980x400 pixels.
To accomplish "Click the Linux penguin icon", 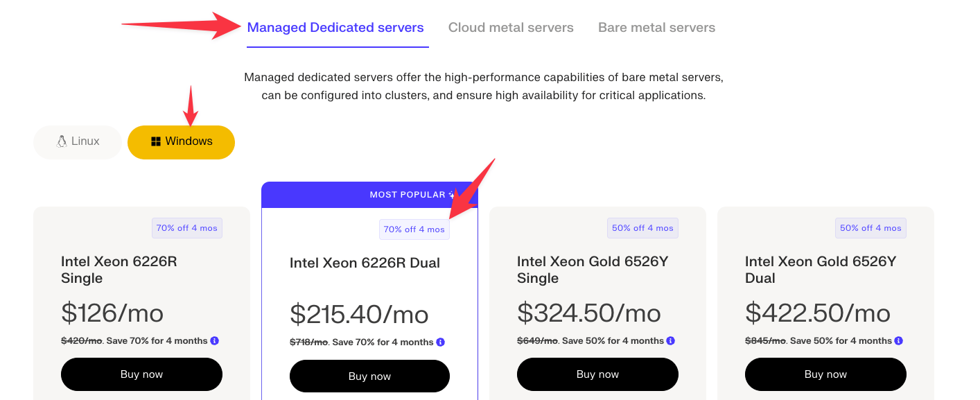I will 62,141.
